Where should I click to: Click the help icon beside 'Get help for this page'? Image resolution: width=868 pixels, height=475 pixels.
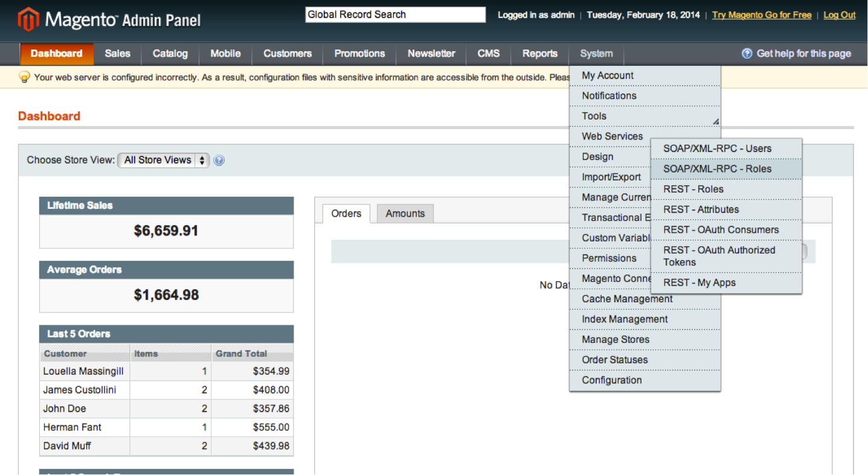tap(747, 54)
